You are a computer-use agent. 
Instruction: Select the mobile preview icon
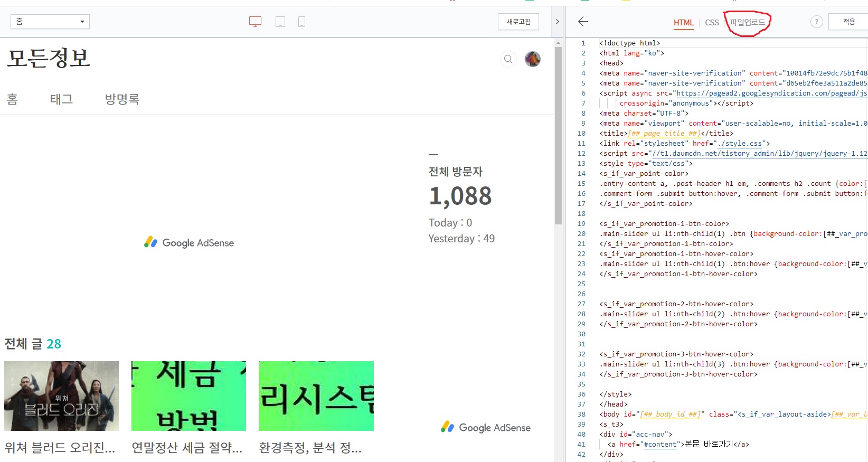tap(301, 22)
